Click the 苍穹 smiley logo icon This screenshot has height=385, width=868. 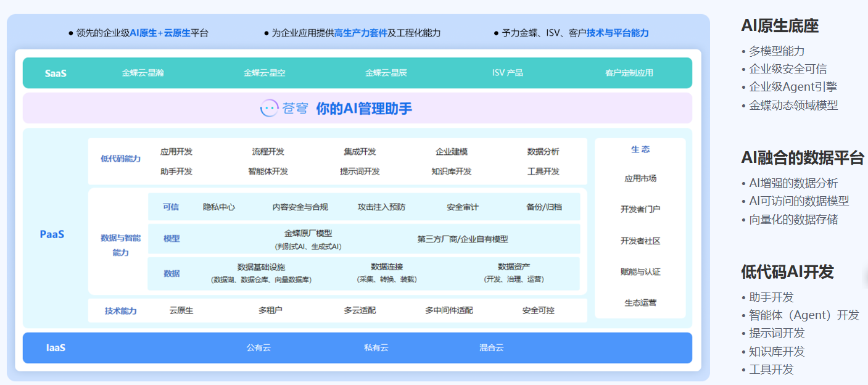(x=269, y=109)
